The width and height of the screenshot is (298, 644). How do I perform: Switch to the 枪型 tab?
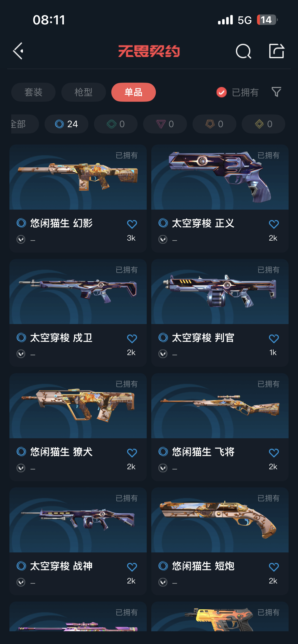pyautogui.click(x=84, y=92)
